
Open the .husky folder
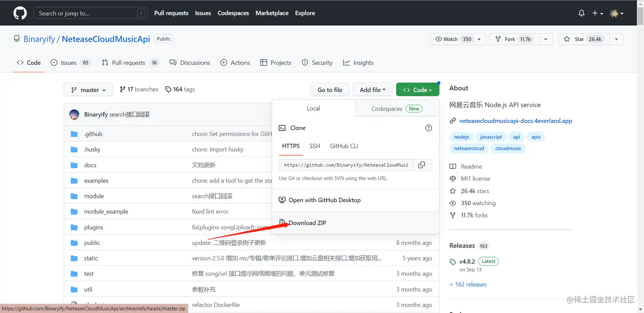pyautogui.click(x=92, y=149)
